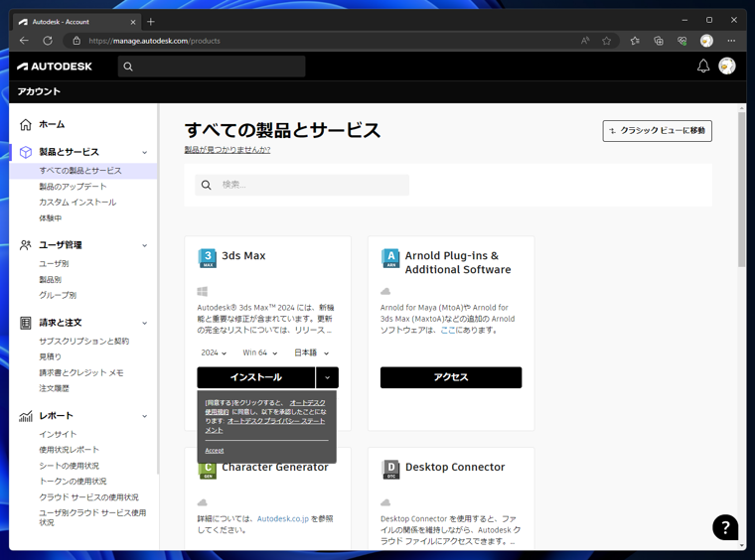755x560 pixels.
Task: Click the 3ds Max product icon
Action: [x=207, y=258]
